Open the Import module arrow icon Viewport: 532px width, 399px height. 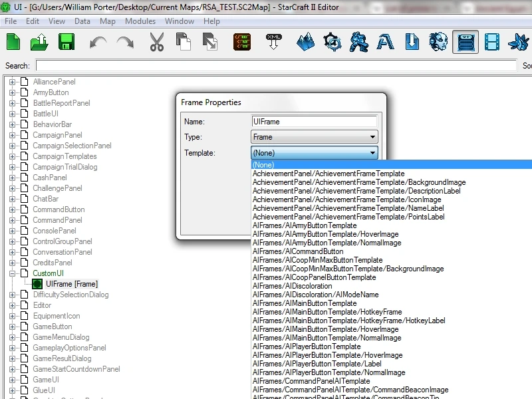click(x=412, y=42)
